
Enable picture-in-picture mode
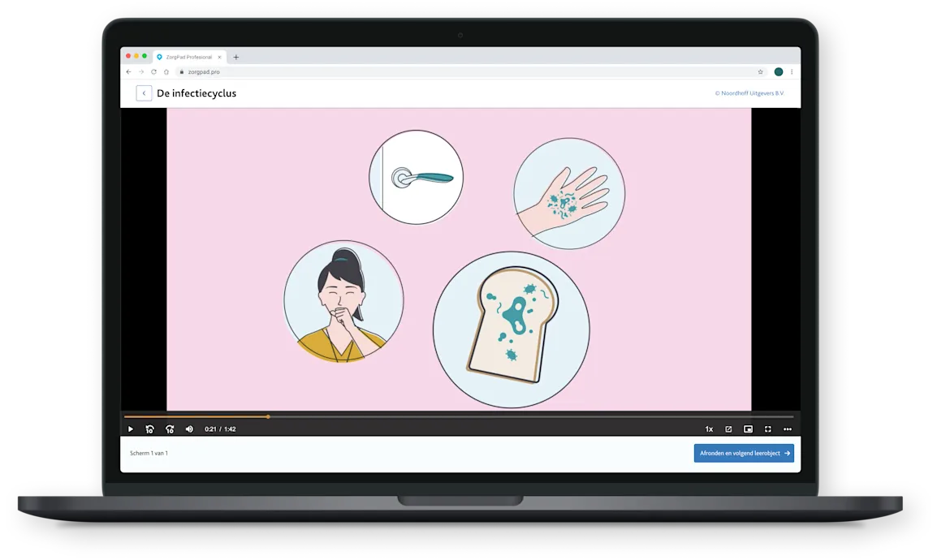pos(748,429)
